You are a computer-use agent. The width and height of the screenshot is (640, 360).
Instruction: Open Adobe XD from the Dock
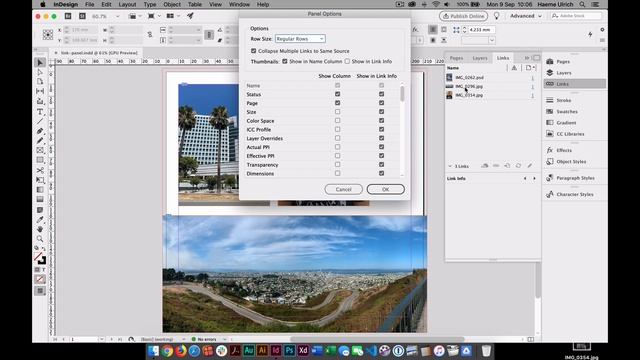tap(303, 350)
